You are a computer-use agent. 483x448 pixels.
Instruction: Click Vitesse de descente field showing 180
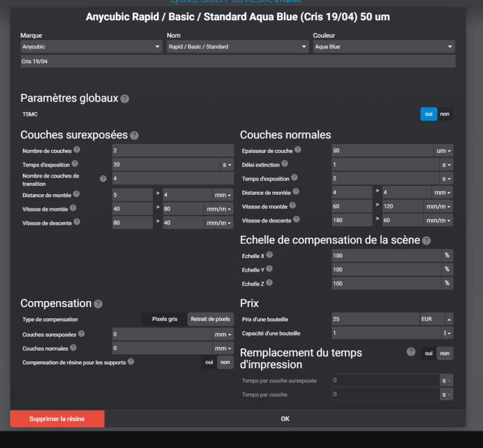(x=352, y=220)
